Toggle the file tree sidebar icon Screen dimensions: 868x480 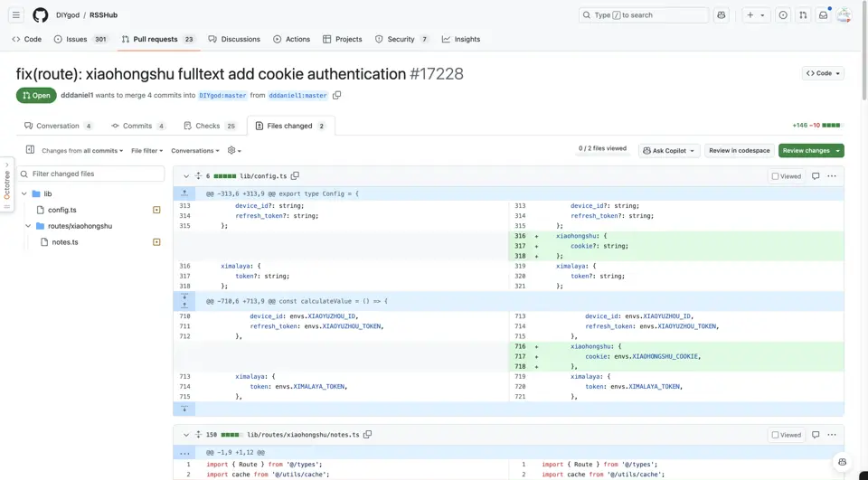[x=30, y=150]
